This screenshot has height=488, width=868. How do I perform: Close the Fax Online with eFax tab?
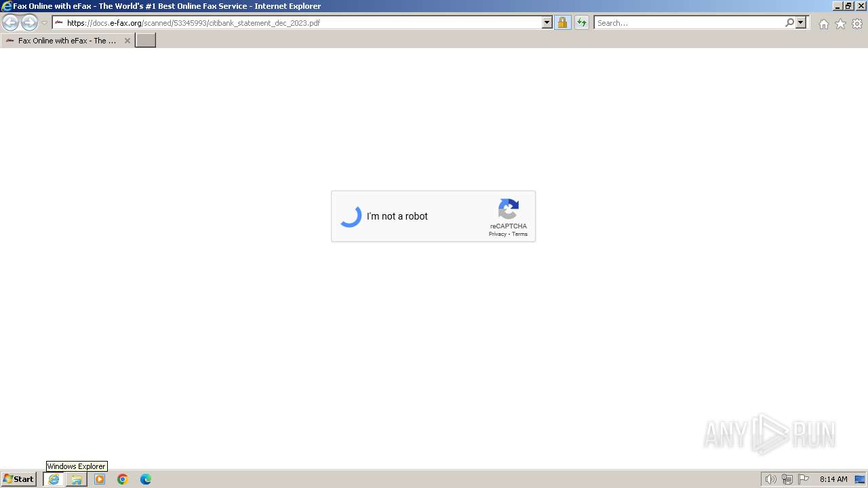(127, 41)
